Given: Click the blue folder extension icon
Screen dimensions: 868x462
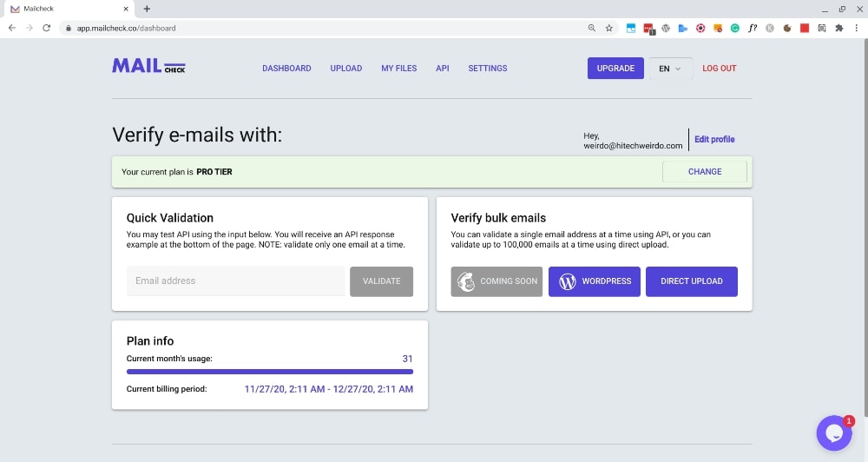Looking at the screenshot, I should click(x=683, y=28).
